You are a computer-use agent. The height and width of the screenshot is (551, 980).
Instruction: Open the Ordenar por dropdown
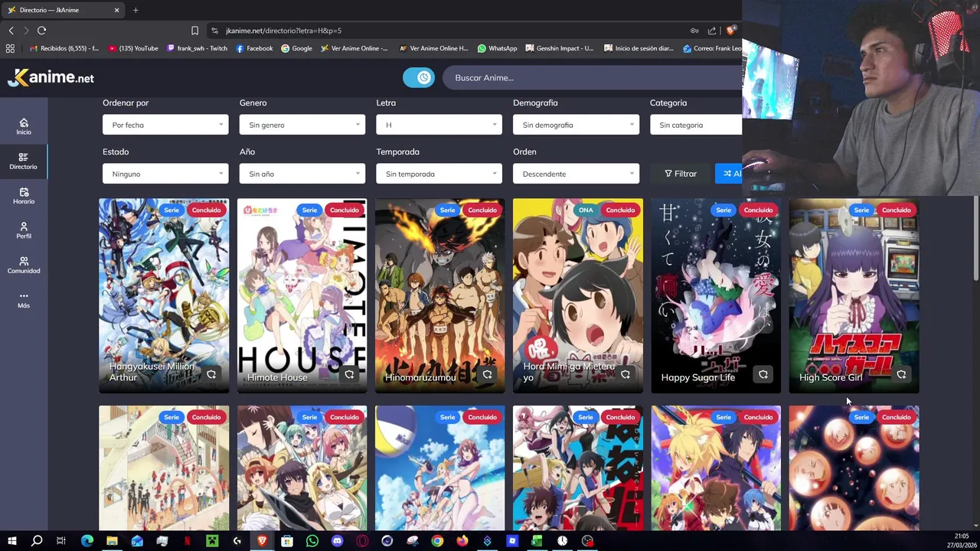click(x=165, y=125)
